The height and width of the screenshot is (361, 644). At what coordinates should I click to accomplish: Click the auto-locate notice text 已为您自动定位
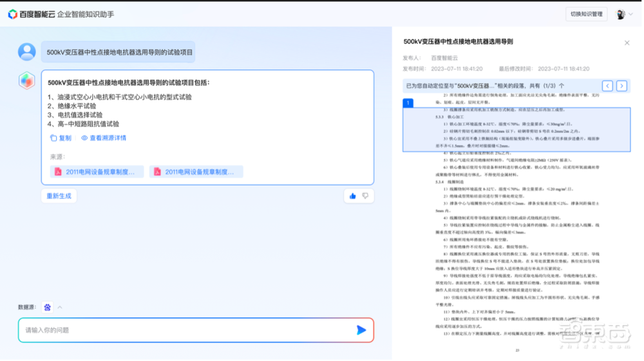[x=486, y=86]
